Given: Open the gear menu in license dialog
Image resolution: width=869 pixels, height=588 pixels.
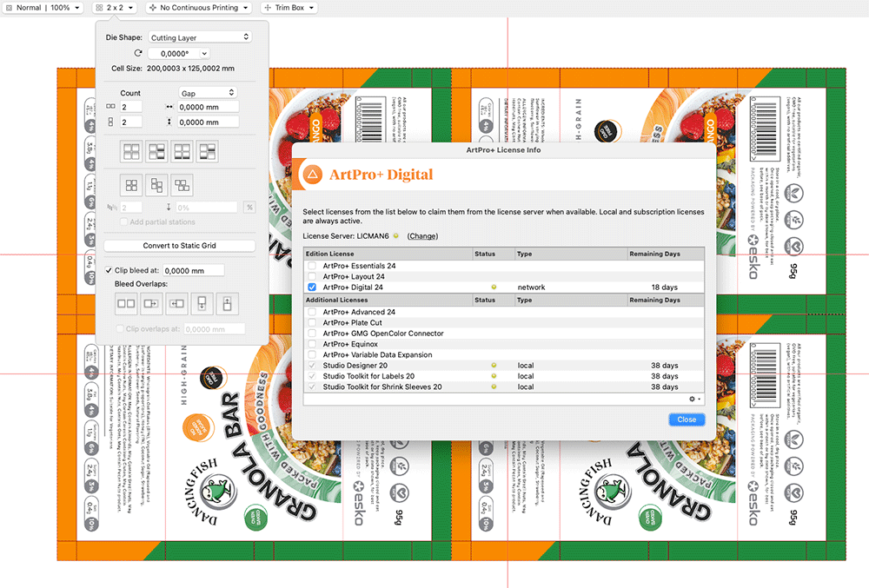Looking at the screenshot, I should point(694,399).
